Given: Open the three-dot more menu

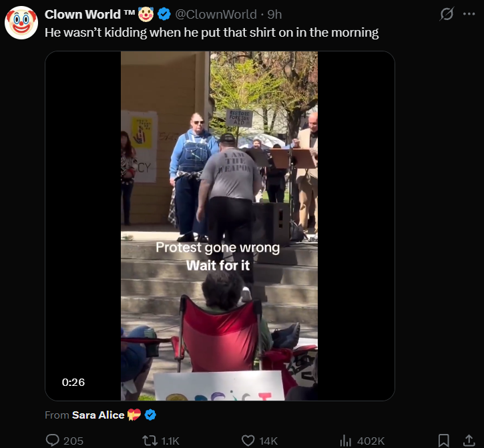Looking at the screenshot, I should [x=469, y=14].
